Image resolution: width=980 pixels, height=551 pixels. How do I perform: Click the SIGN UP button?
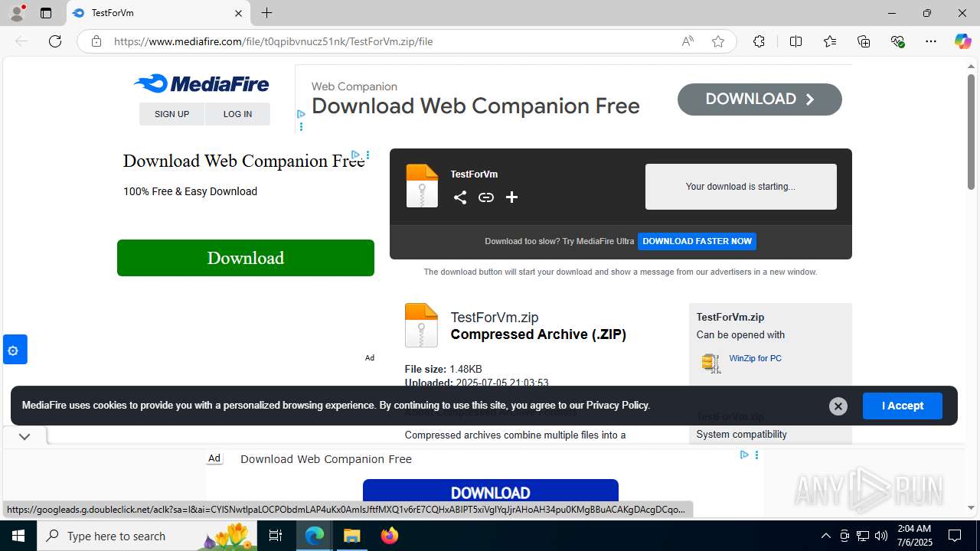[171, 114]
